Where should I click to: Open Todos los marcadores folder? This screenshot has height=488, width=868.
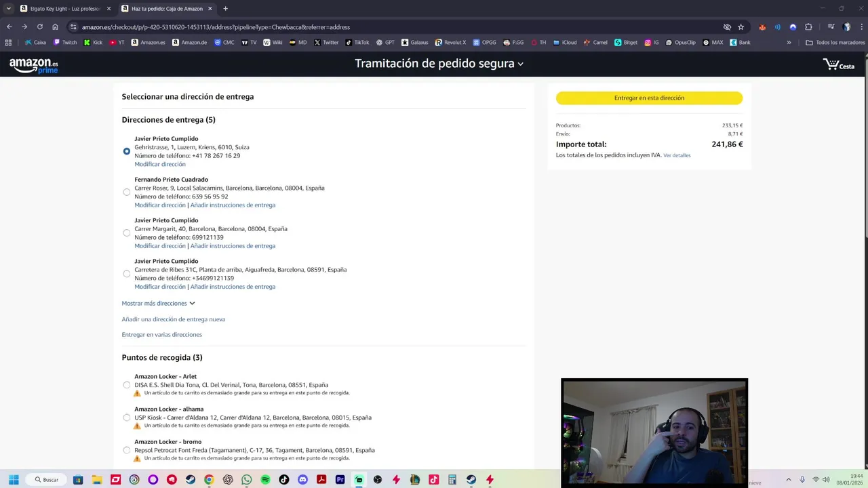[835, 42]
